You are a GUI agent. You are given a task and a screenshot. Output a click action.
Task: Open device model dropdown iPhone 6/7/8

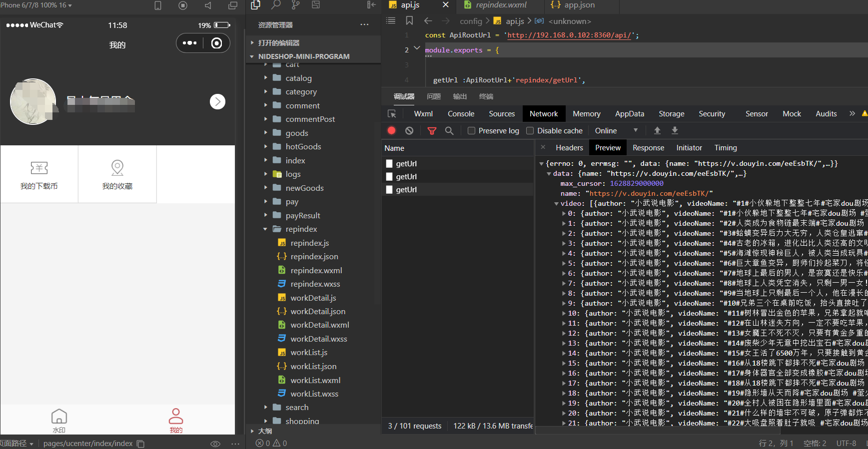tap(36, 5)
